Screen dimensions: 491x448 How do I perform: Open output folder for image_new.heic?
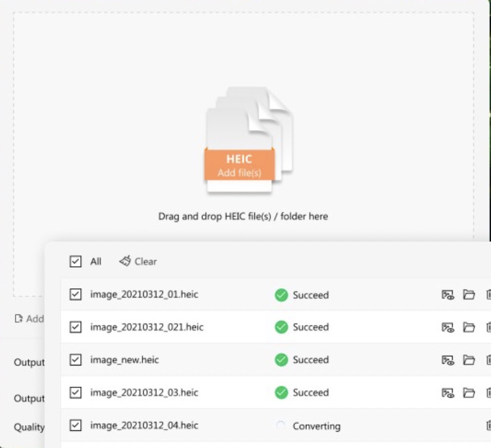tap(468, 360)
